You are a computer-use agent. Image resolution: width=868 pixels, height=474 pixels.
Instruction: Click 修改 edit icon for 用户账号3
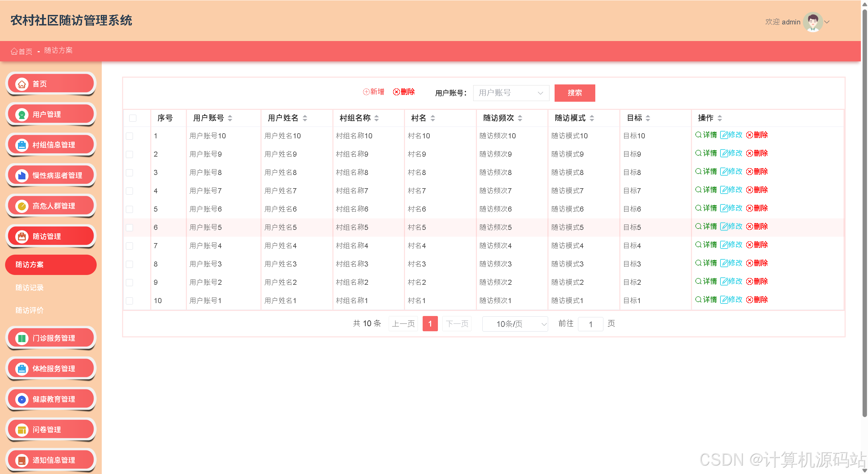(724, 263)
